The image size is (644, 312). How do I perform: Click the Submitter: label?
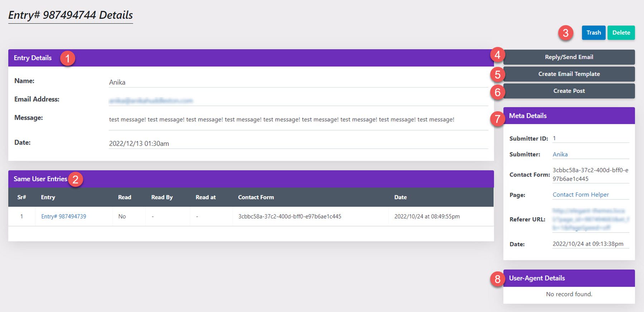525,154
